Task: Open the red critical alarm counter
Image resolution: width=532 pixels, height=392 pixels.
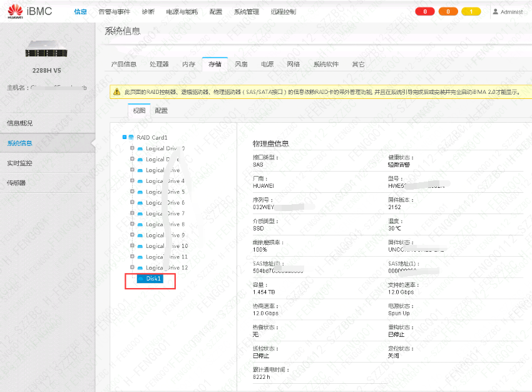Action: 425,11
